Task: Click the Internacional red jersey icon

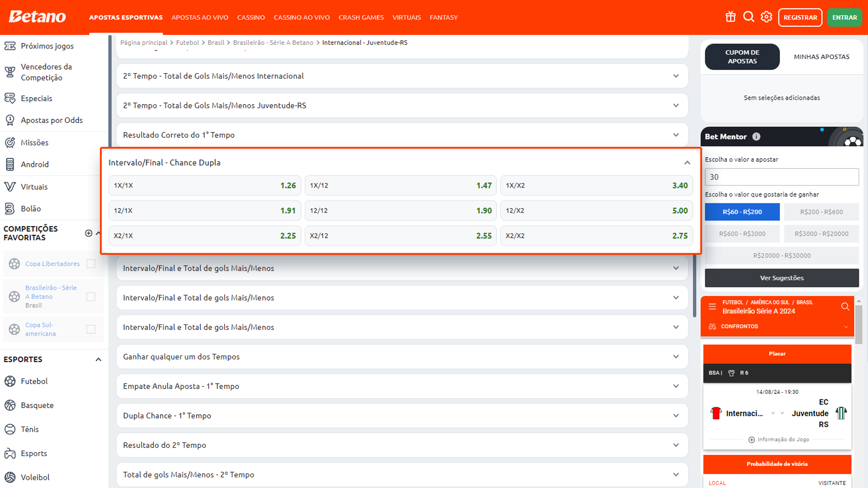Action: [x=716, y=413]
